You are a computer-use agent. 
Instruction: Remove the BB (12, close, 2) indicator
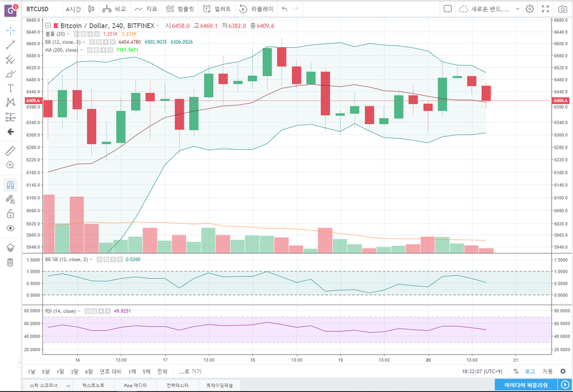[113, 42]
